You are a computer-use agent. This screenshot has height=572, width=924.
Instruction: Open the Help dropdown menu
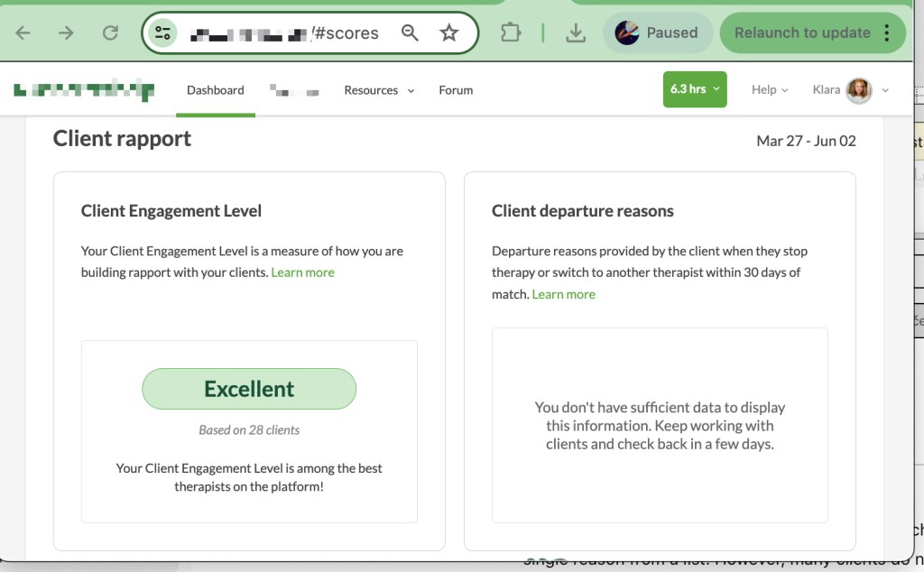coord(769,89)
